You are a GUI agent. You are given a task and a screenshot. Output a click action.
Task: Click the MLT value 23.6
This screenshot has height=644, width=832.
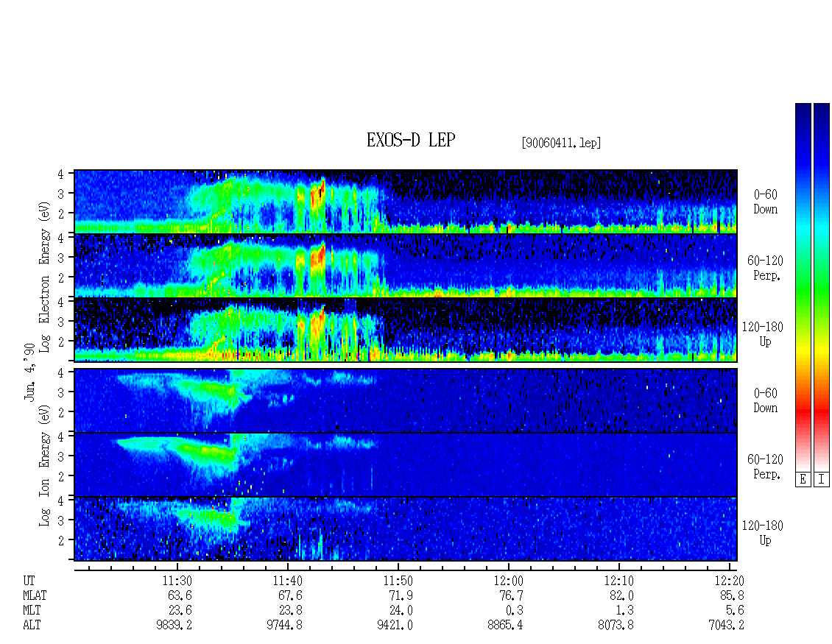(x=180, y=611)
